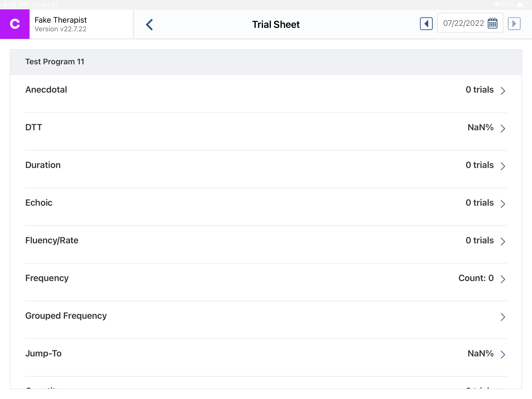Expand Duration row chevron

pyautogui.click(x=503, y=166)
